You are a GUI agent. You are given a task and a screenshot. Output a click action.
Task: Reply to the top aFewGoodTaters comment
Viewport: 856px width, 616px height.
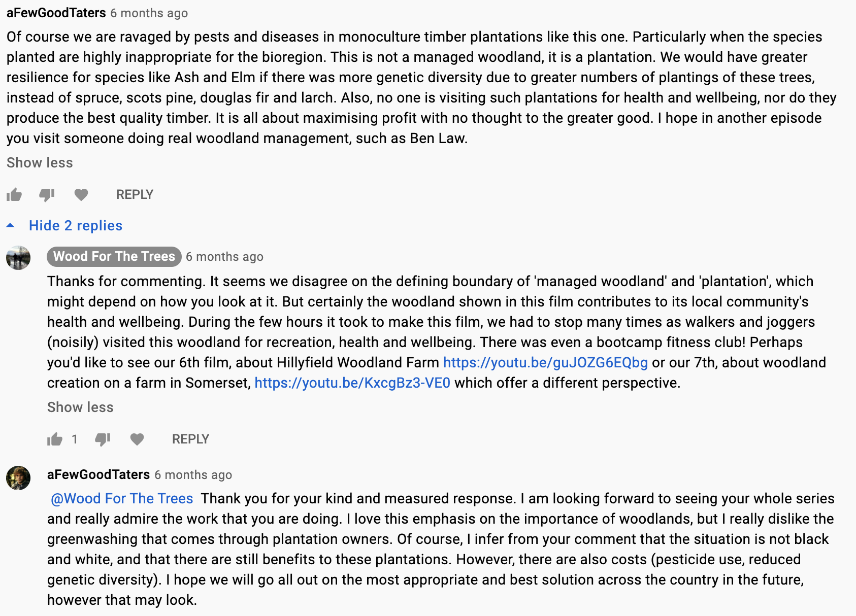[135, 195]
